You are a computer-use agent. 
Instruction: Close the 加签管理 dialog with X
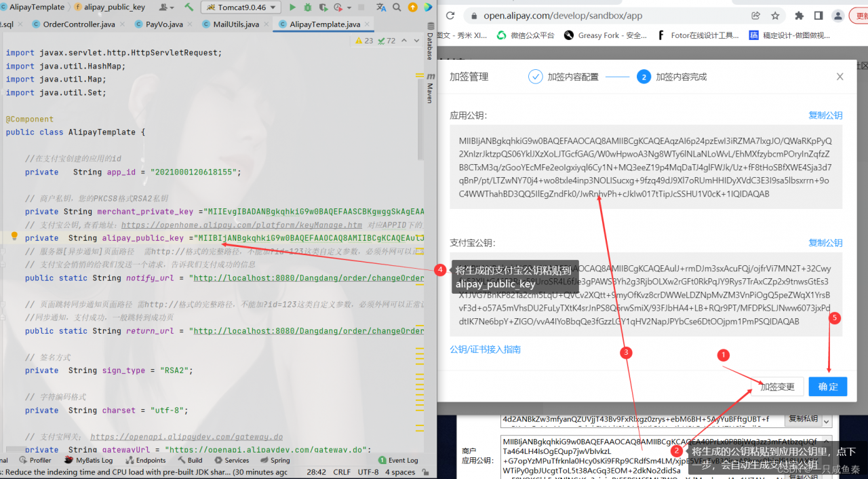coord(840,77)
